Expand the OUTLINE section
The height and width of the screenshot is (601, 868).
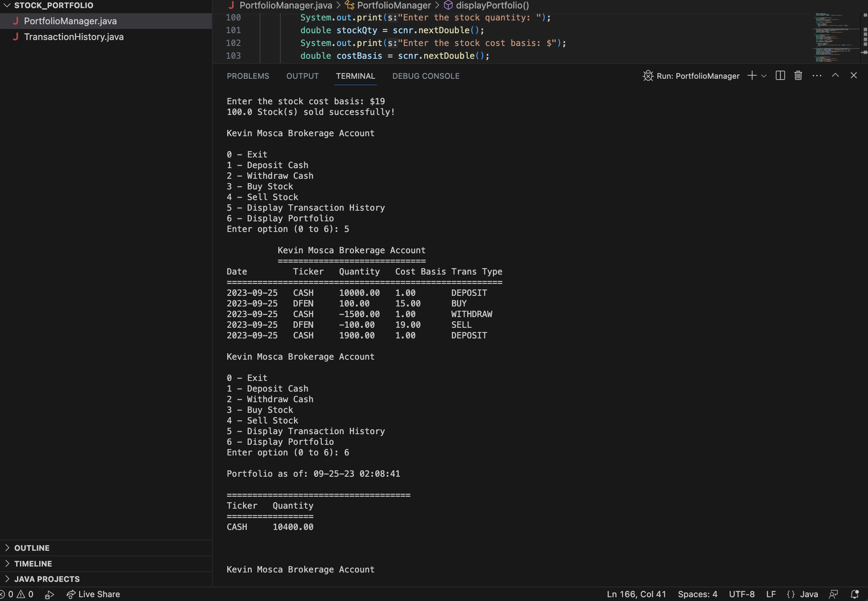click(32, 548)
